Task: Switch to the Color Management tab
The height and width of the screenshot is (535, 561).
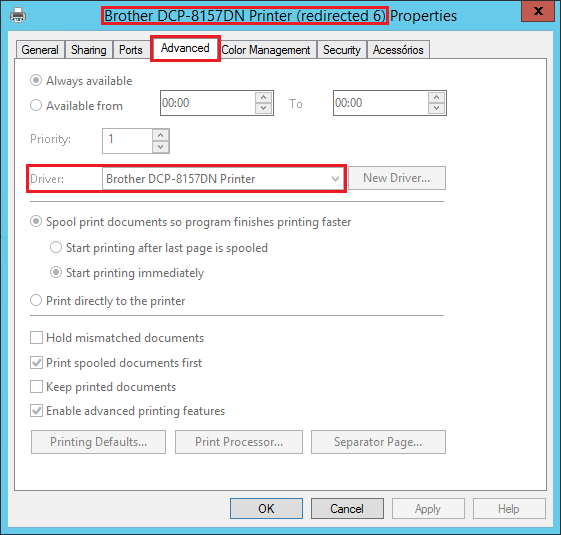Action: 266,50
